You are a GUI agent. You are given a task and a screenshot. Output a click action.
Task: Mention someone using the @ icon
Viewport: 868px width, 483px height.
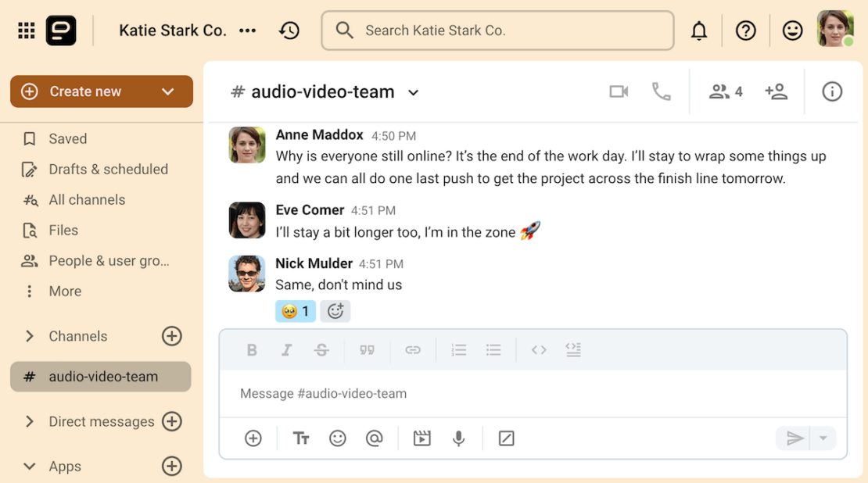pyautogui.click(x=375, y=438)
